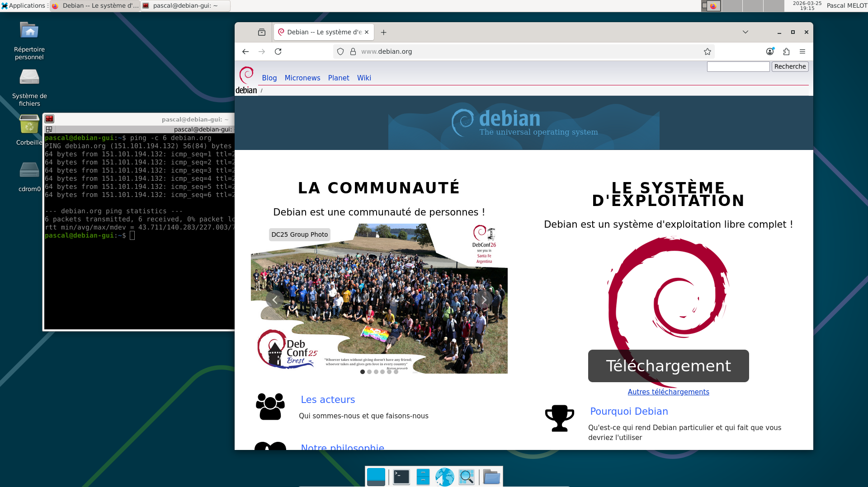Screen dimensions: 868x487
Task: Open the Micronews navigation link
Action: (302, 78)
